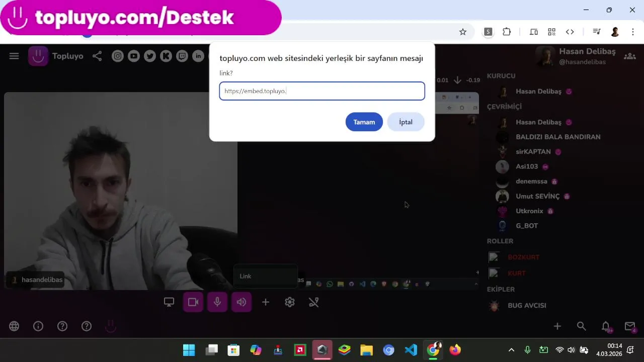
Task: Click the second question mark help icon
Action: pyautogui.click(x=87, y=326)
